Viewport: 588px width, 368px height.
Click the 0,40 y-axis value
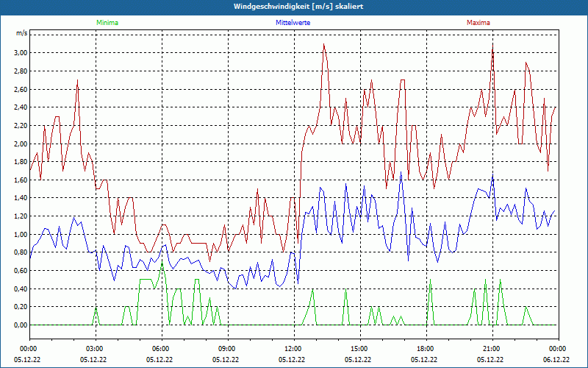(21, 289)
